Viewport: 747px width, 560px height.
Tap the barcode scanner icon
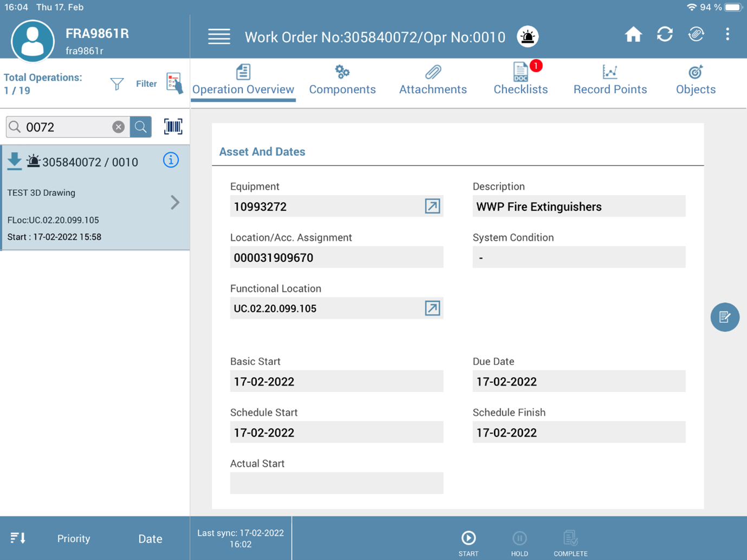[173, 127]
